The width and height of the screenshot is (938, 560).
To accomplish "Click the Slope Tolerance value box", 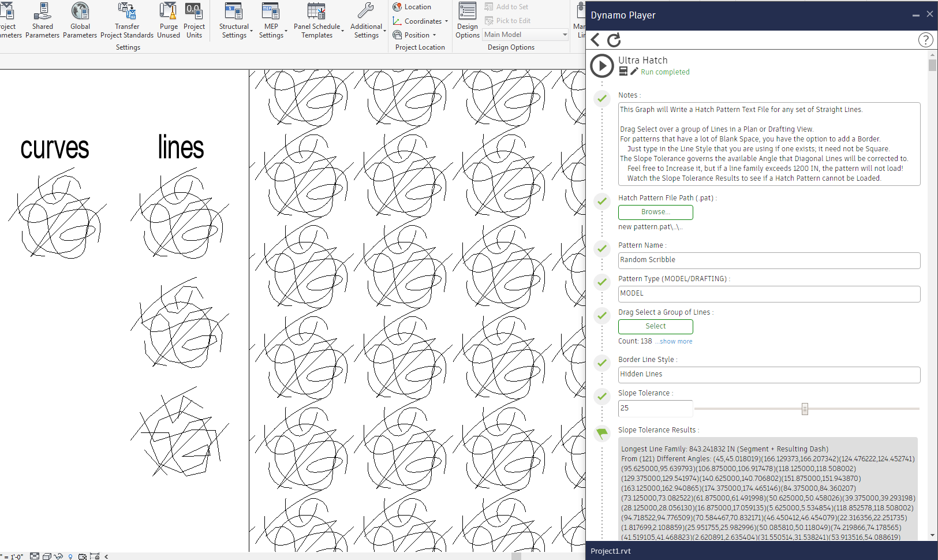I will click(x=655, y=408).
